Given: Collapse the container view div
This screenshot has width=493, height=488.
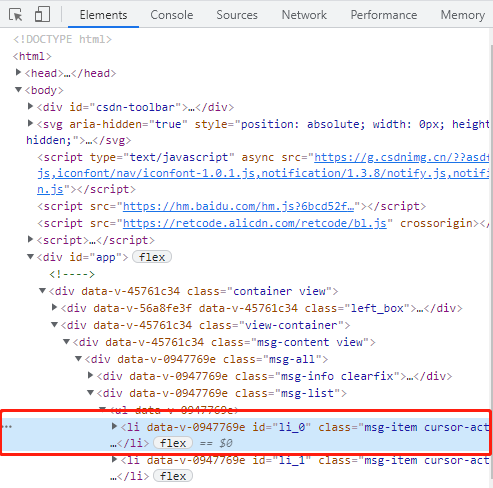Looking at the screenshot, I should point(42,291).
